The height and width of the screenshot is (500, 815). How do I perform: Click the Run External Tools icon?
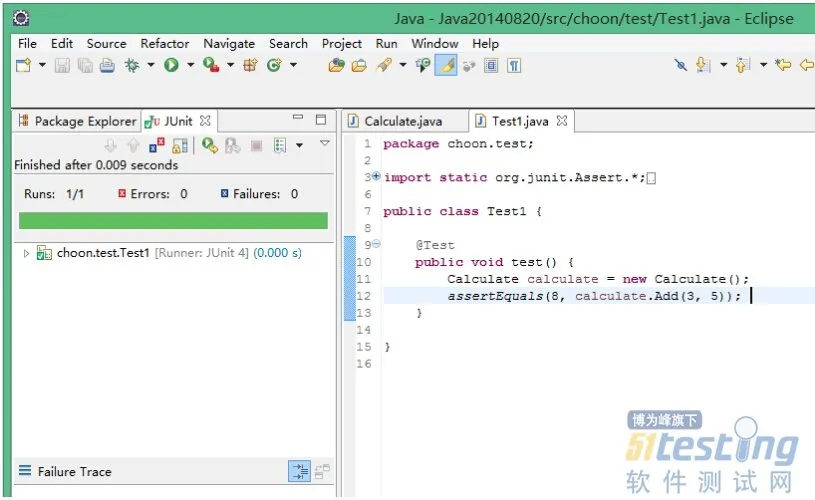211,65
